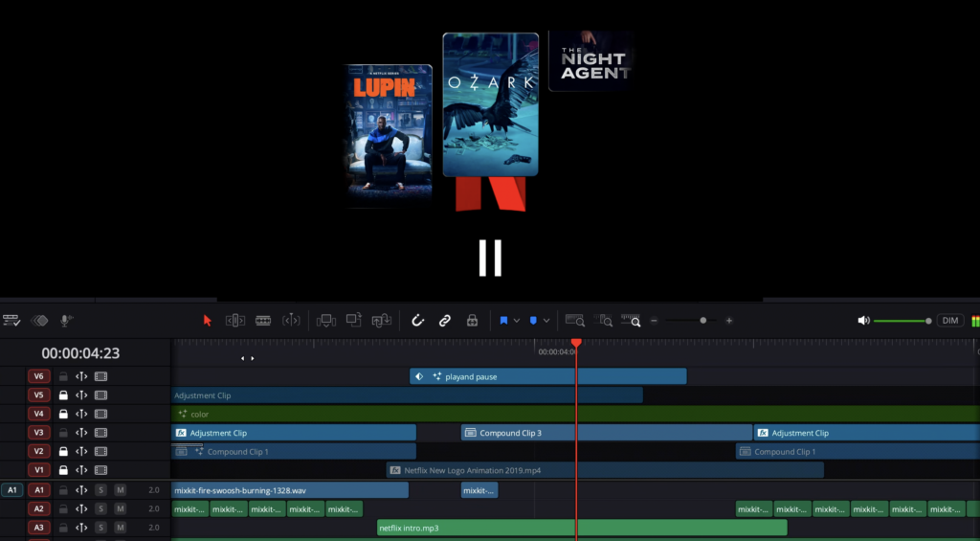Activate the Trim Edit Mode tool

235,321
